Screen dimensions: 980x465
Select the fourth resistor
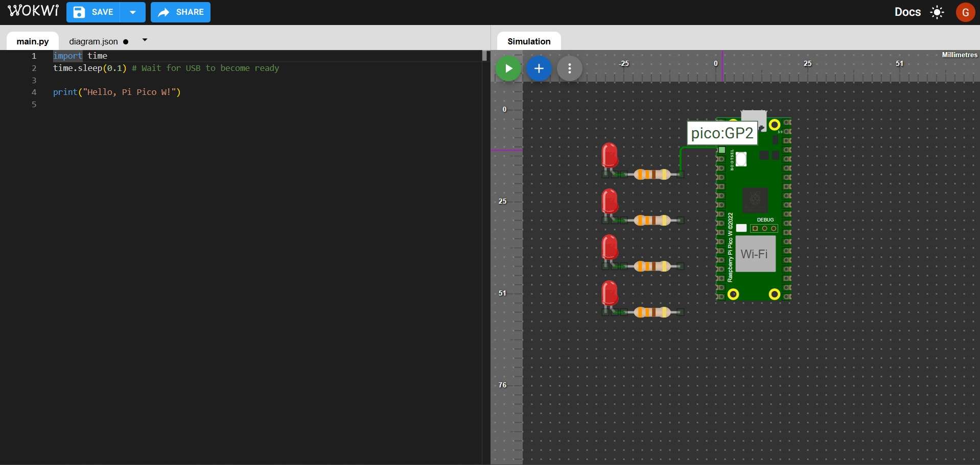[x=652, y=312]
